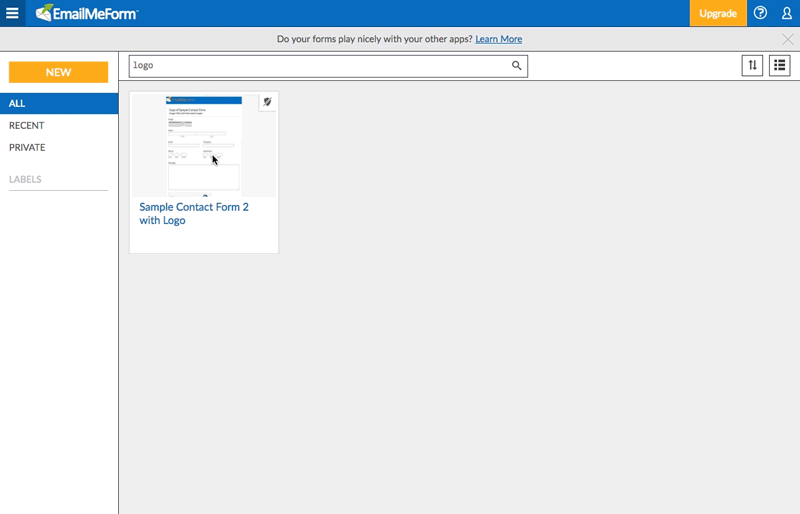Image resolution: width=800 pixels, height=514 pixels.
Task: Switch to list view layout icon
Action: click(779, 66)
